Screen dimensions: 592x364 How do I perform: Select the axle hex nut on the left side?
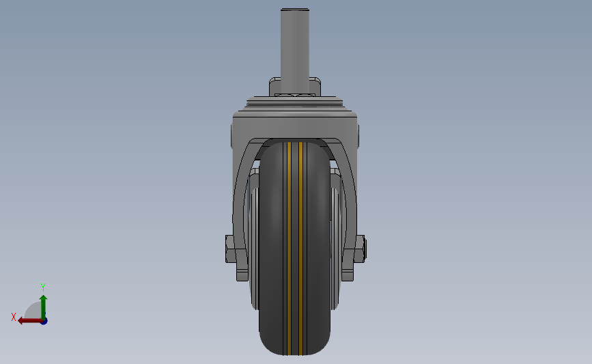point(230,249)
